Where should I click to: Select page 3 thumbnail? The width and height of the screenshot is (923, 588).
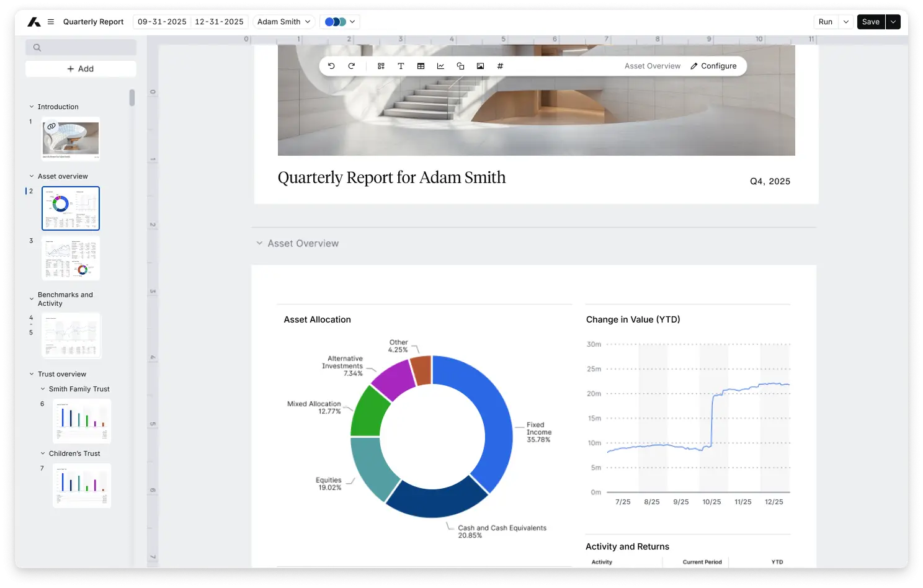point(71,258)
